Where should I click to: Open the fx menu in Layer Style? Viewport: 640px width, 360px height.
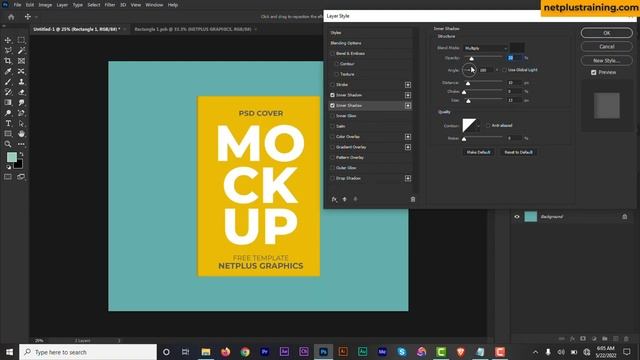334,199
